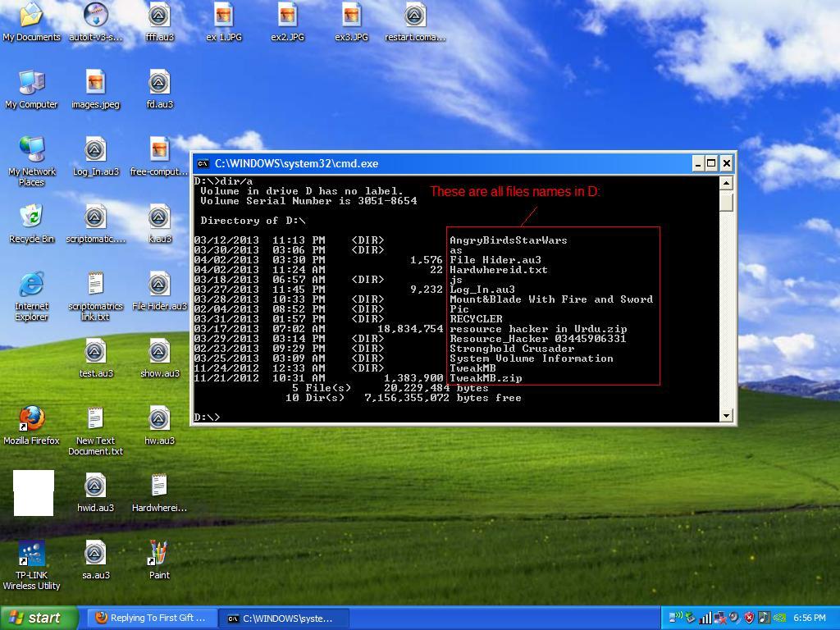Click the 'Directory of D:\' line
Image resolution: width=840 pixels, height=630 pixels.
click(253, 220)
